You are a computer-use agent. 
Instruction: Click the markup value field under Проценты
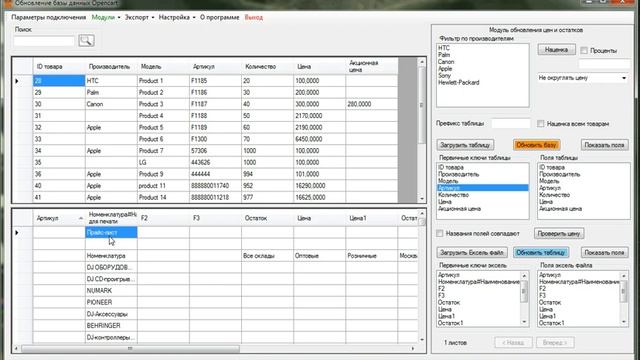pyautogui.click(x=604, y=64)
